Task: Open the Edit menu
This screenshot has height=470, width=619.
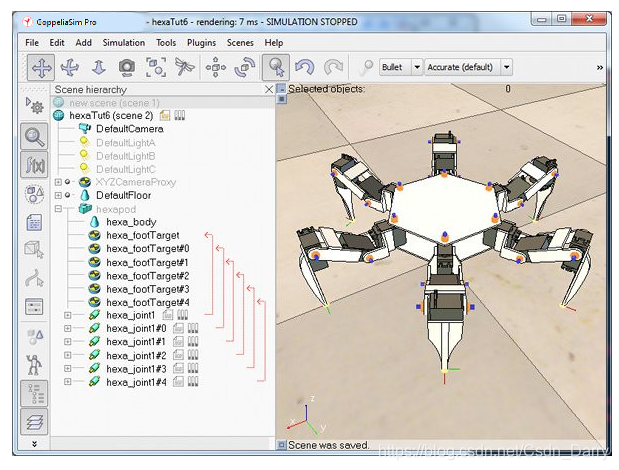Action: click(57, 43)
